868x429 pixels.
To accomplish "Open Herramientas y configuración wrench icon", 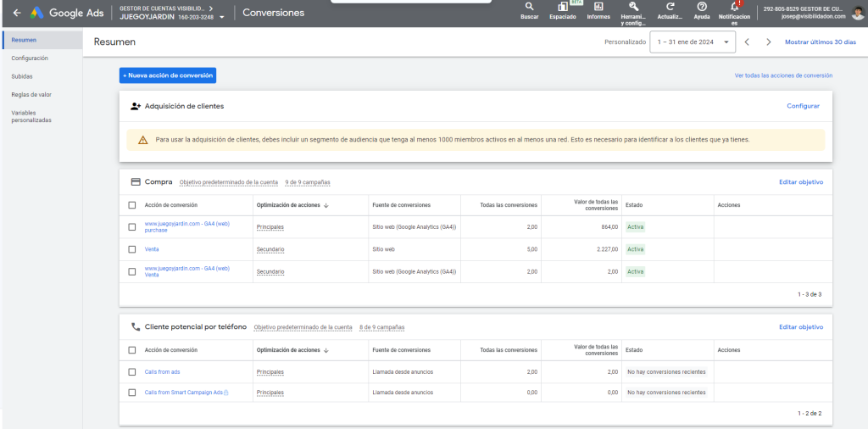I will point(633,9).
